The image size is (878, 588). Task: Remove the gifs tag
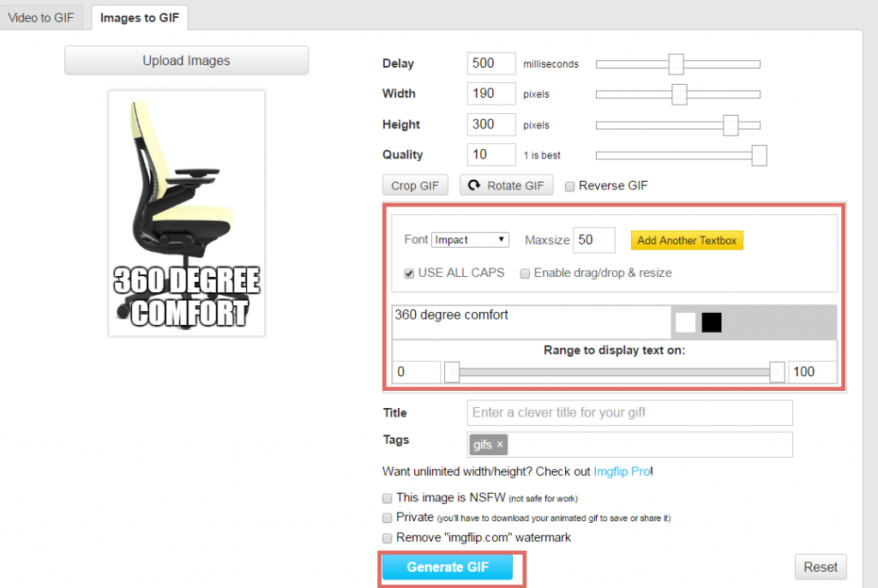pyautogui.click(x=500, y=445)
